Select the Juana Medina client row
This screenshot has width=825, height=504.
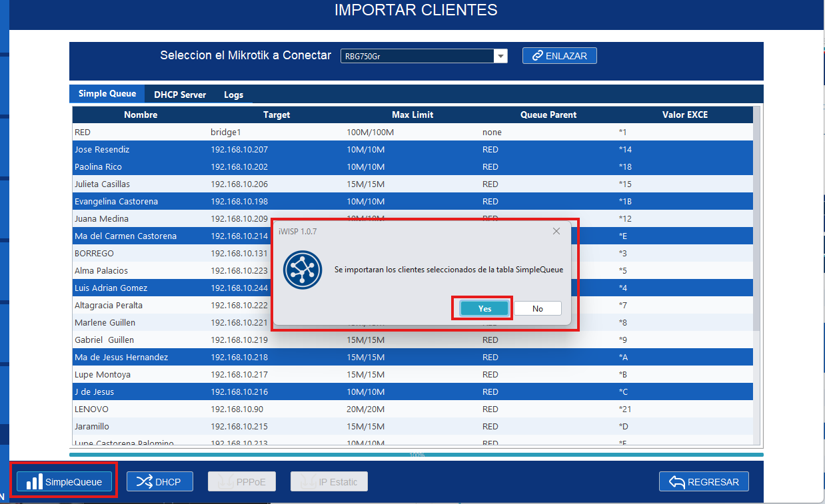click(133, 218)
